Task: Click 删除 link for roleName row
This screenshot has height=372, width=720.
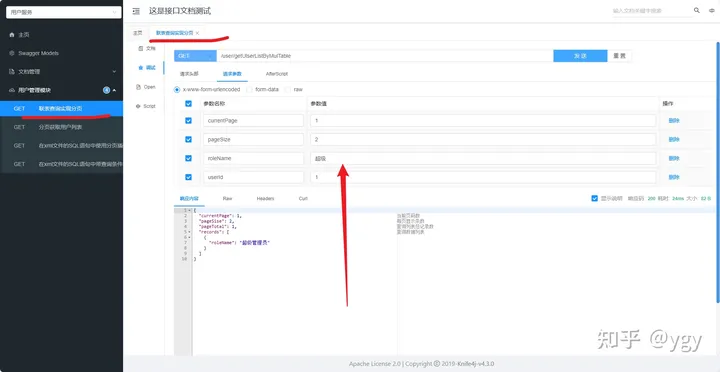Action: 674,158
